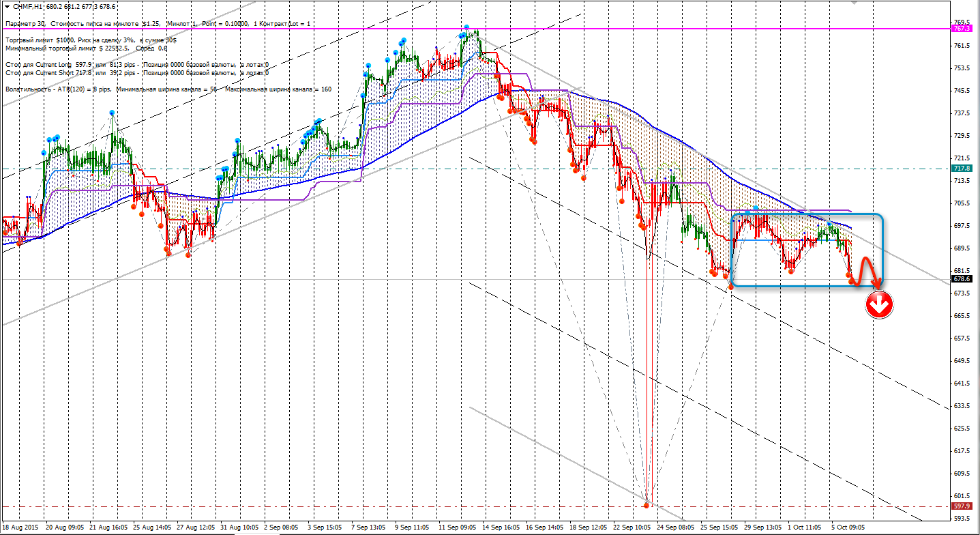Click the 705.5 price scale label
Screen dimensions: 980x535
[962, 203]
